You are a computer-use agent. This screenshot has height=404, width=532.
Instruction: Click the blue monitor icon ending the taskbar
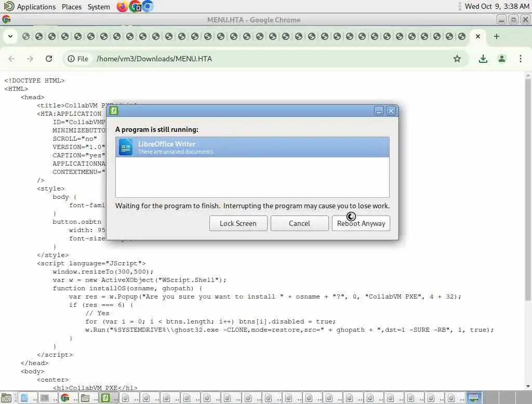[474, 398]
